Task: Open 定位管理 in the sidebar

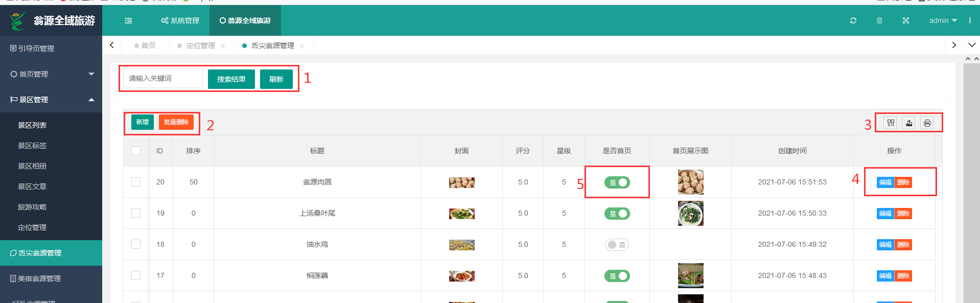Action: (x=51, y=227)
